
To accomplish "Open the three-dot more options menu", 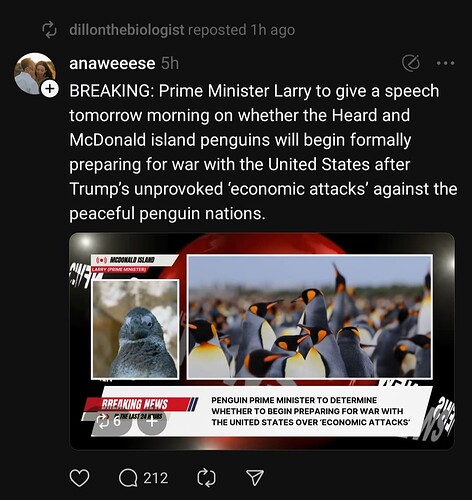I will [x=446, y=63].
